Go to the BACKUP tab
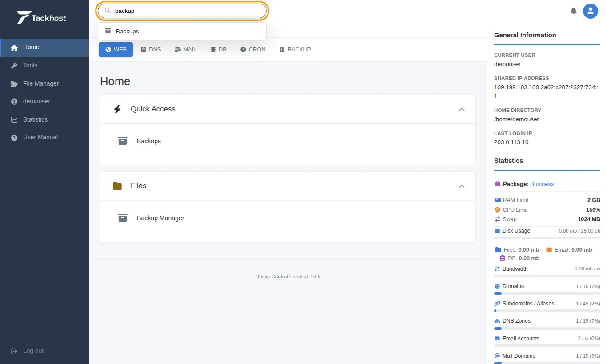 click(295, 50)
